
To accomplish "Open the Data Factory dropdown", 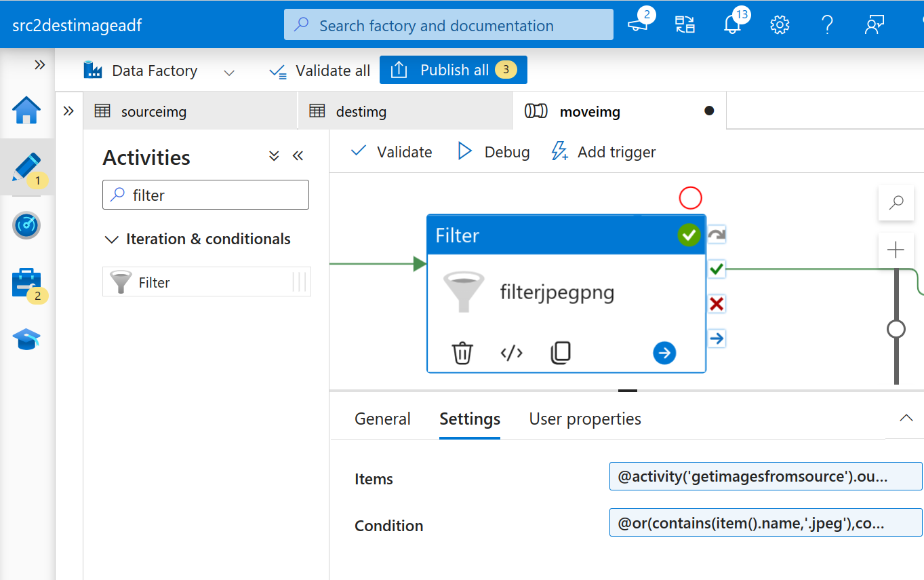I will (x=159, y=71).
